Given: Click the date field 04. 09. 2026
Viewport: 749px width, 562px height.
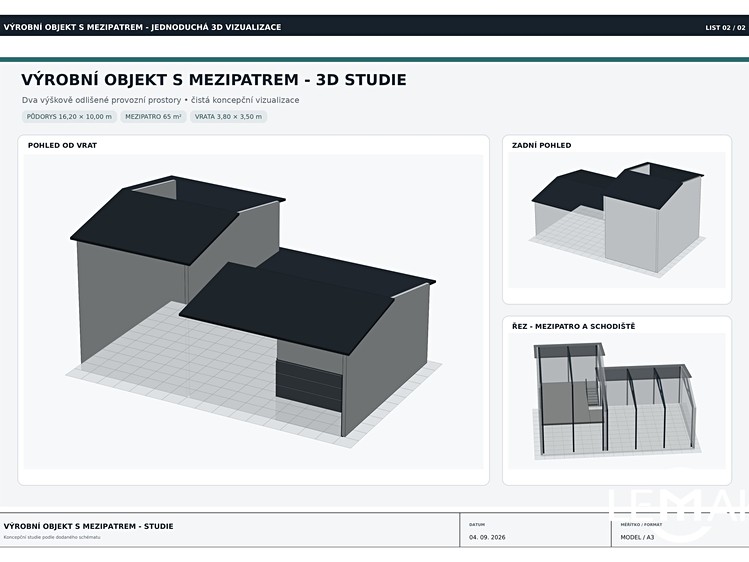Looking at the screenshot, I should click(487, 537).
